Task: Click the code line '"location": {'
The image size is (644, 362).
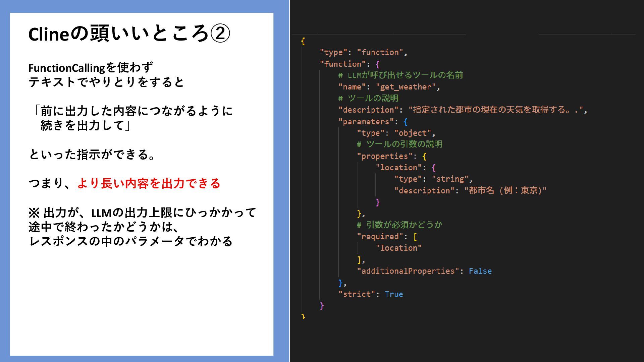Action: (x=406, y=168)
